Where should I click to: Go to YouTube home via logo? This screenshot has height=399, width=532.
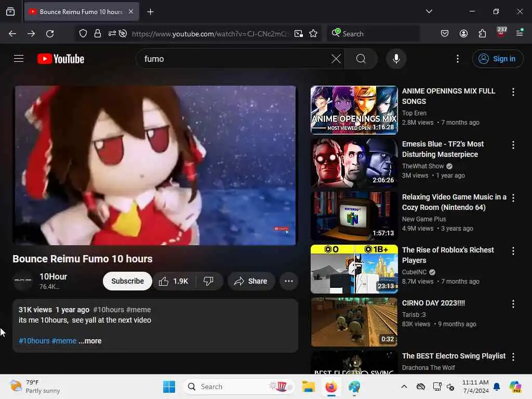tap(61, 59)
